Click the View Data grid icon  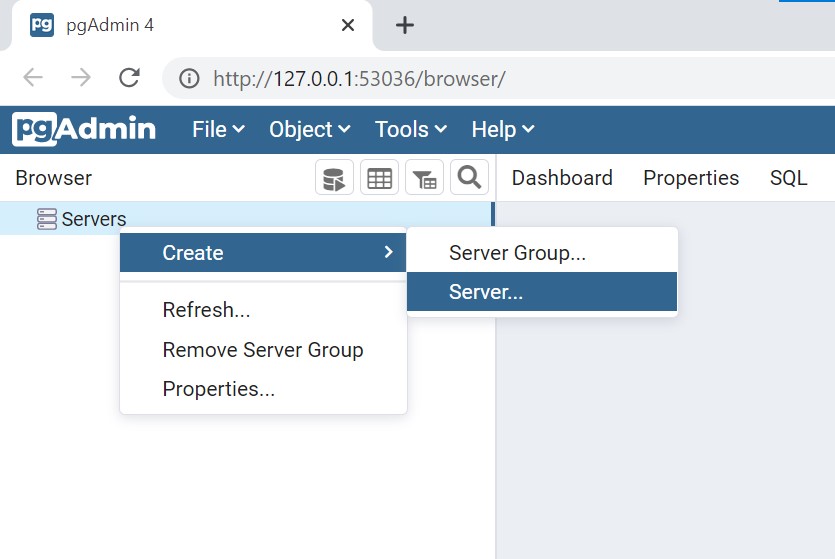click(x=379, y=178)
